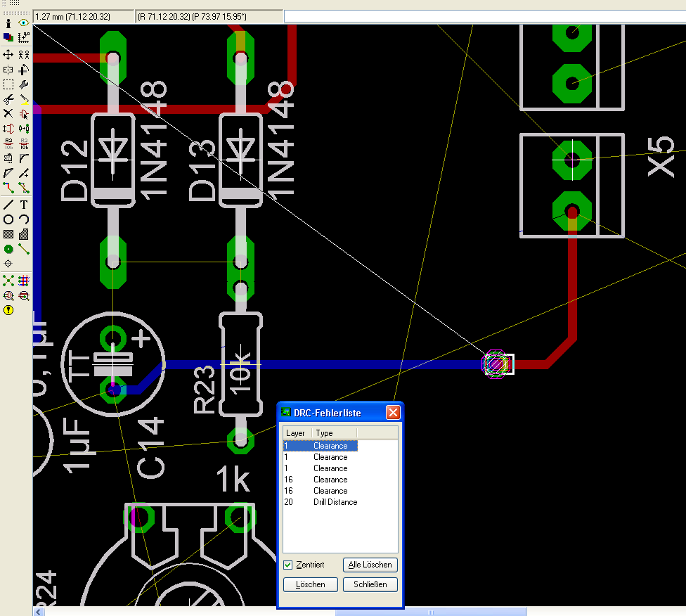Click the D12 diode body on board
The width and height of the screenshot is (686, 616).
coord(113,160)
